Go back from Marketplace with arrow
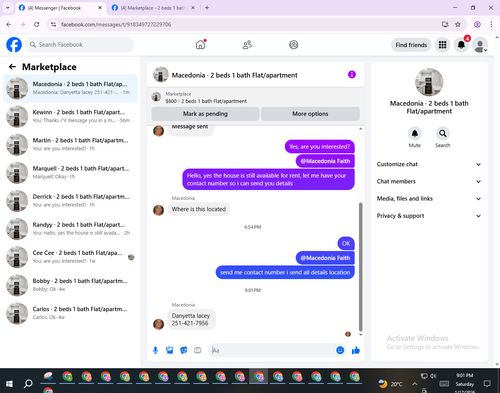This screenshot has height=393, width=500. coord(12,67)
